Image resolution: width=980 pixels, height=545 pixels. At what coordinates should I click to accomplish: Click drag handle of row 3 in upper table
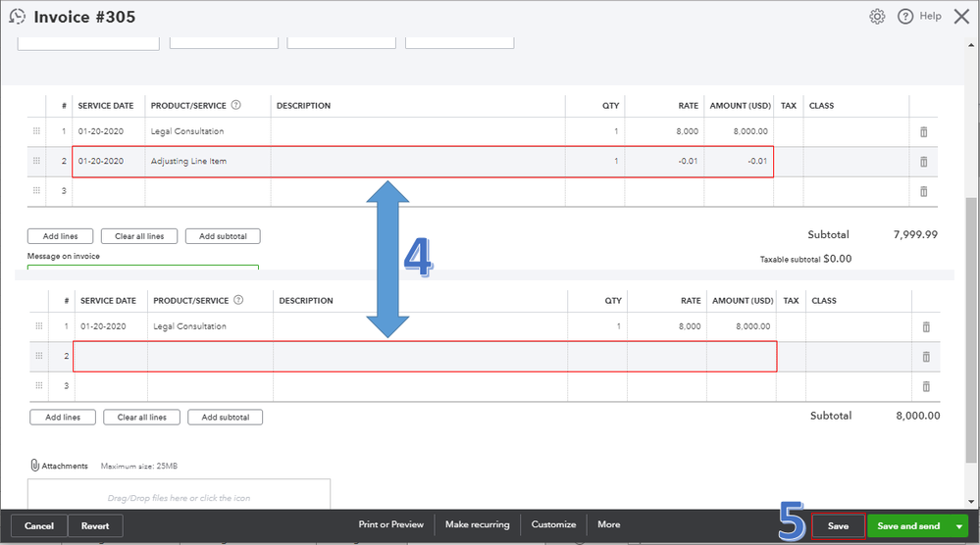click(36, 190)
